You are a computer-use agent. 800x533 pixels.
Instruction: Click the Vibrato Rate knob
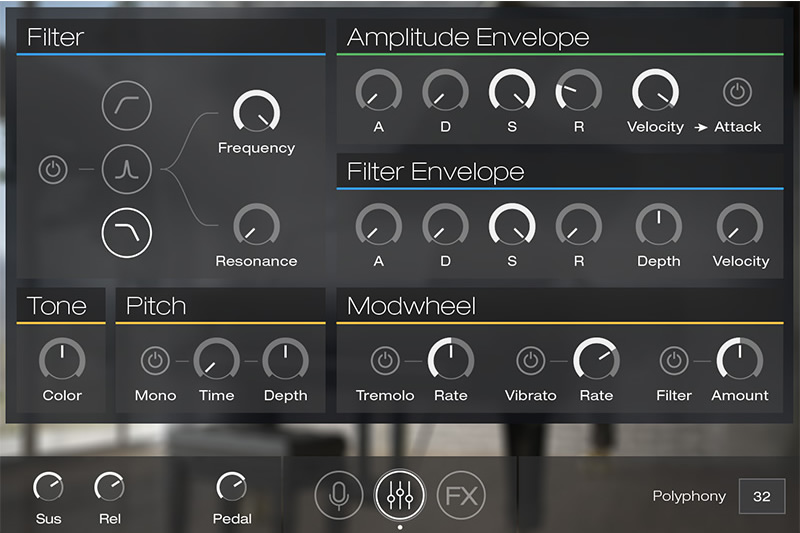[x=596, y=360]
